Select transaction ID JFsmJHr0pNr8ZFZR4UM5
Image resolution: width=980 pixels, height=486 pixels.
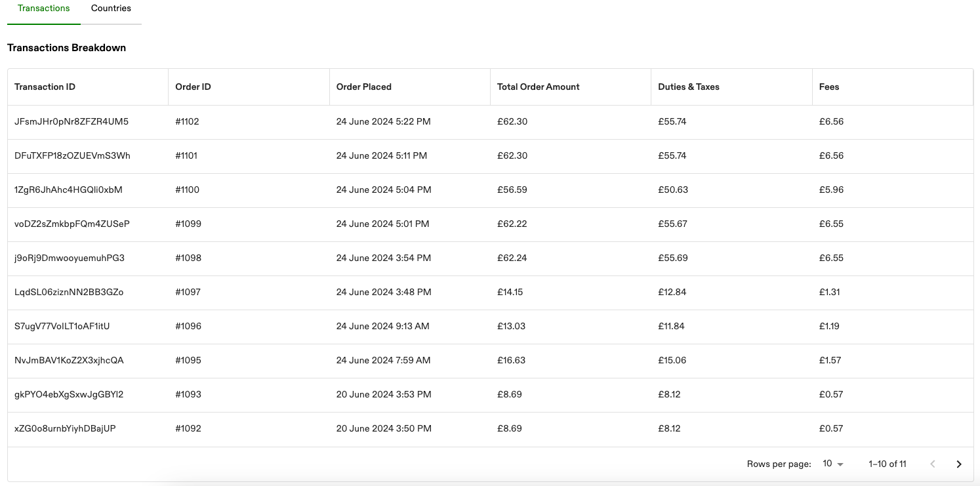(71, 121)
